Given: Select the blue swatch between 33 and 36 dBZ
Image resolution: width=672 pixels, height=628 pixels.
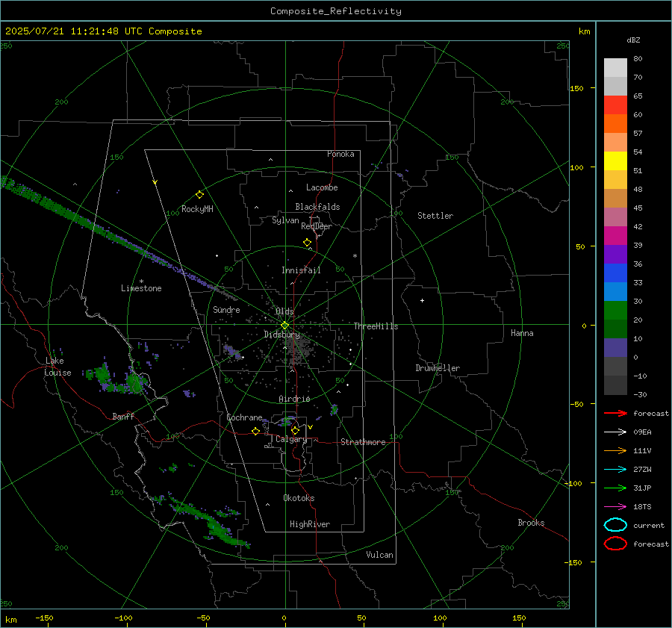Looking at the screenshot, I should coord(615,273).
